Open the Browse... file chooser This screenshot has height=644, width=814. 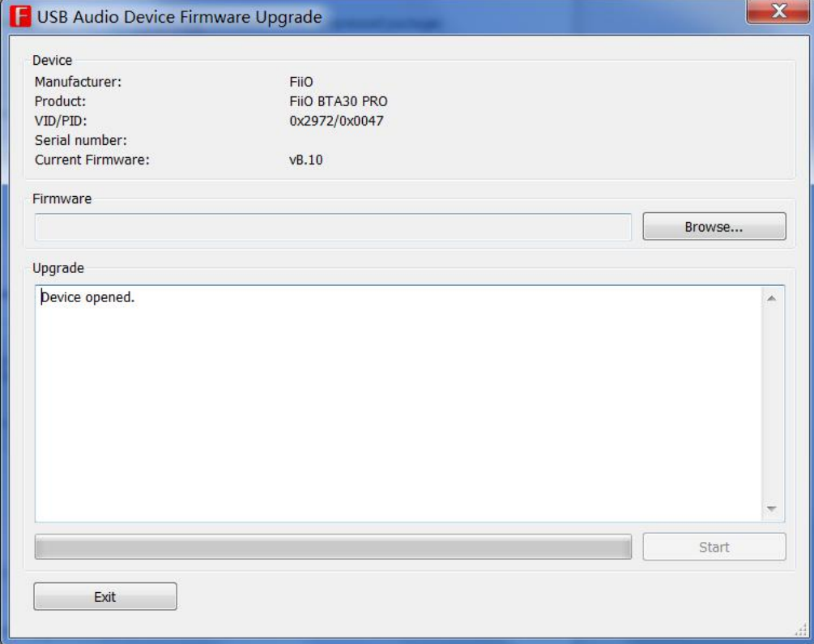pyautogui.click(x=714, y=227)
